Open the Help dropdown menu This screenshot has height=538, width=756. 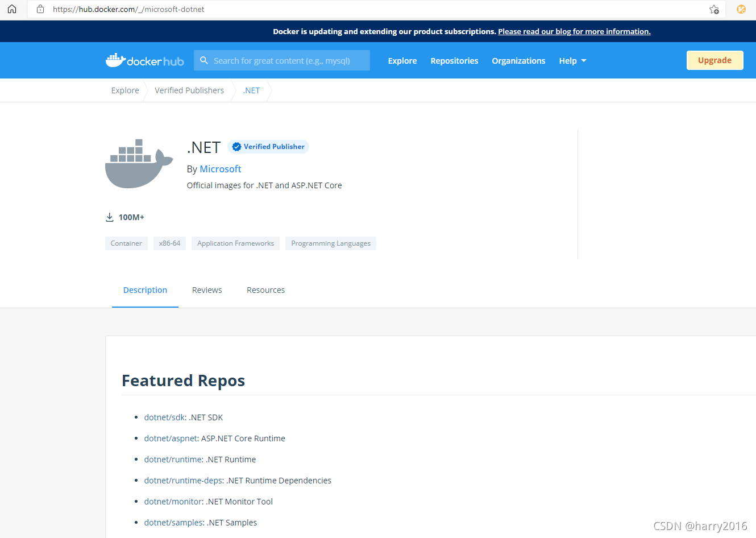pyautogui.click(x=572, y=61)
